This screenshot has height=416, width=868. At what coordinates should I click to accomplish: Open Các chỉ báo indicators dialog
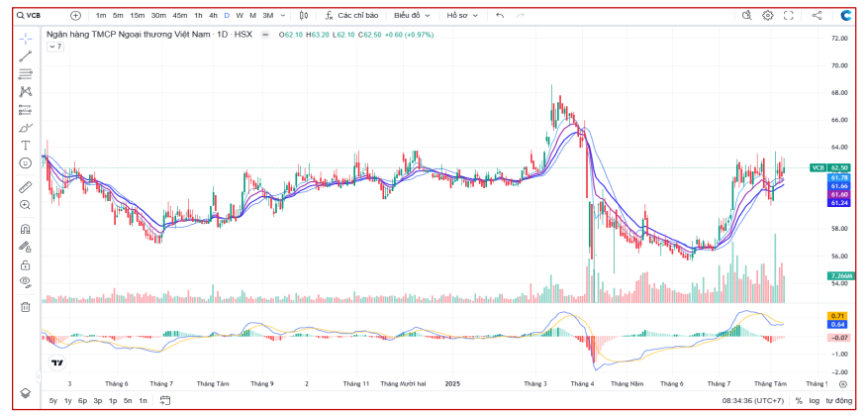pyautogui.click(x=351, y=16)
